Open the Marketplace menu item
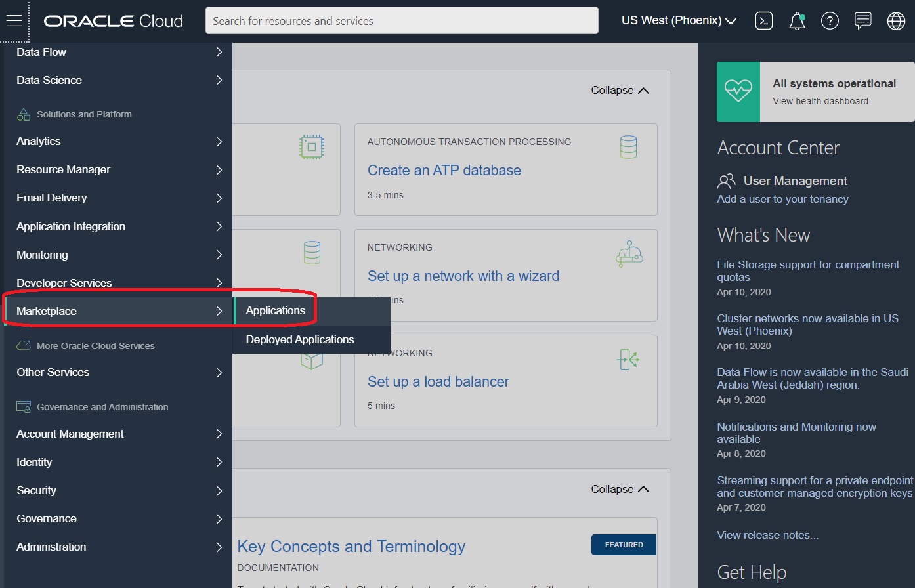This screenshot has height=588, width=915. point(118,311)
